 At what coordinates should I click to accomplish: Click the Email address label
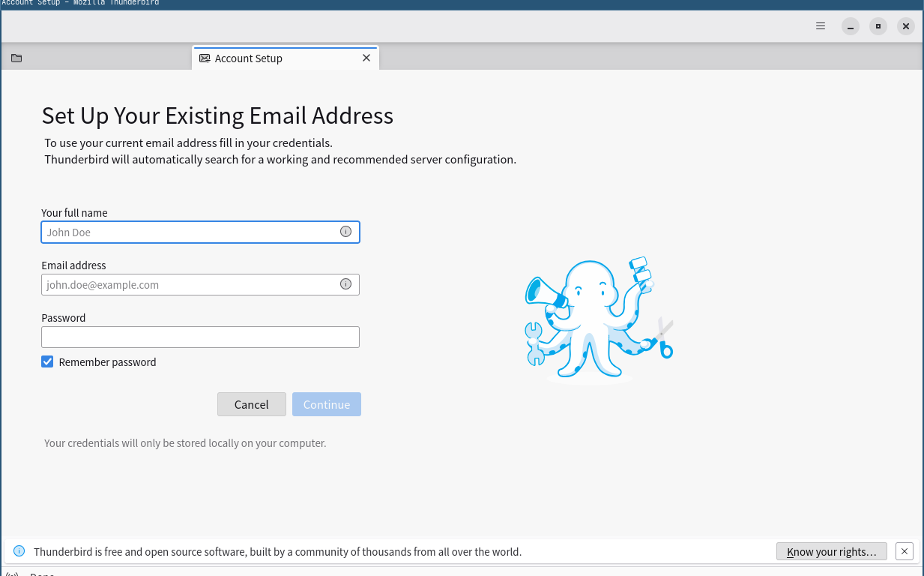73,265
